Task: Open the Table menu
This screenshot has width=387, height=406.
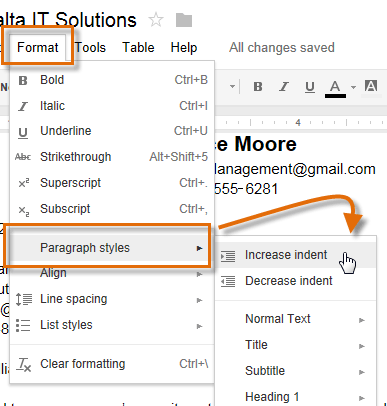Action: pyautogui.click(x=138, y=47)
